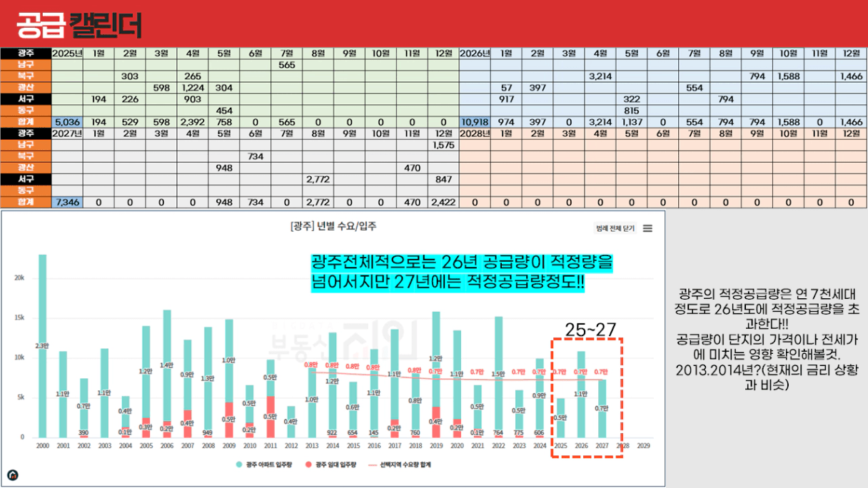Click the 서구 cell showing 226

click(130, 99)
